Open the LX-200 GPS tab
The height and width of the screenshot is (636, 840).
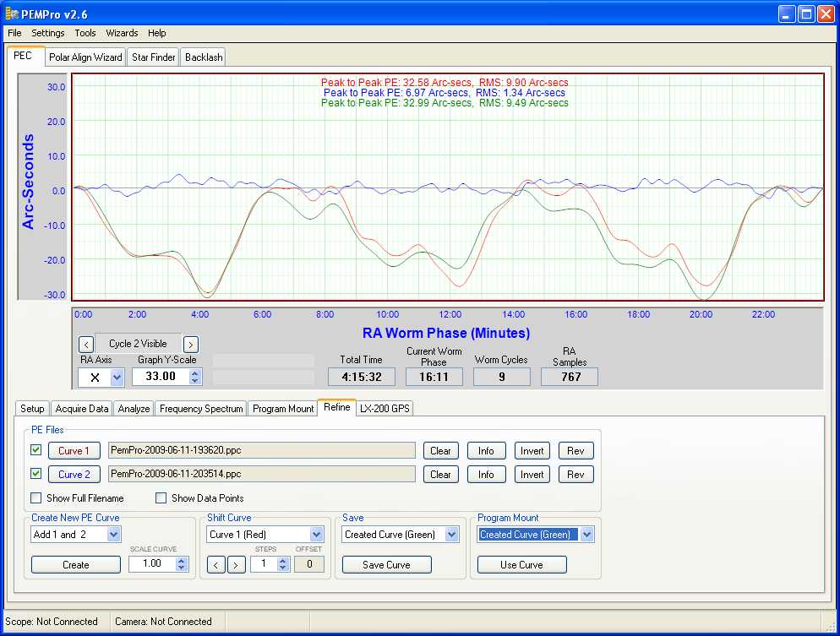[385, 409]
